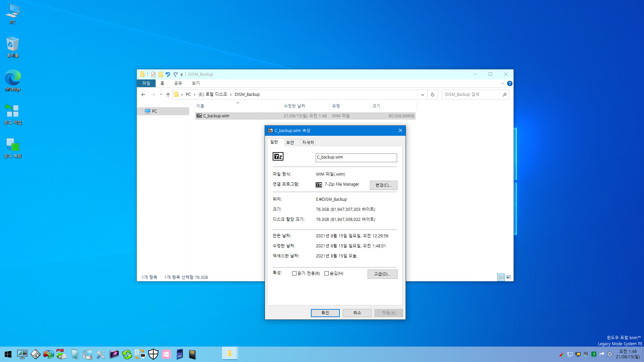Go up one folder level arrow

168,95
